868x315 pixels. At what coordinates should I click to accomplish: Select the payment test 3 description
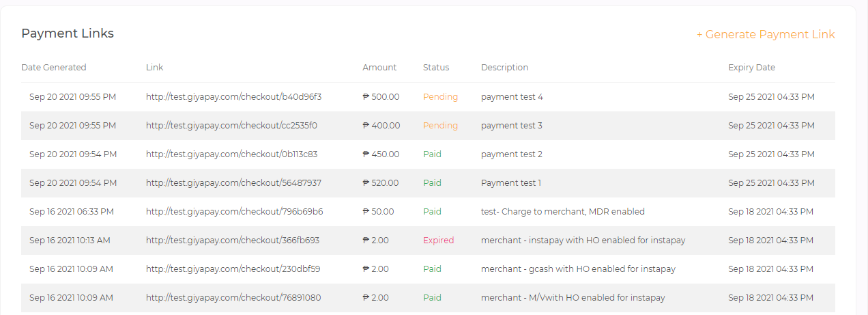coord(512,126)
